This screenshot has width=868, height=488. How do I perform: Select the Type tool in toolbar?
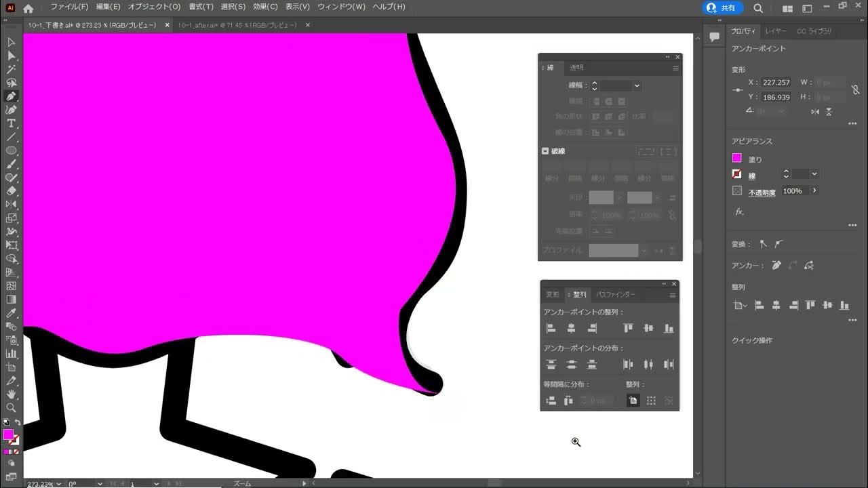11,123
